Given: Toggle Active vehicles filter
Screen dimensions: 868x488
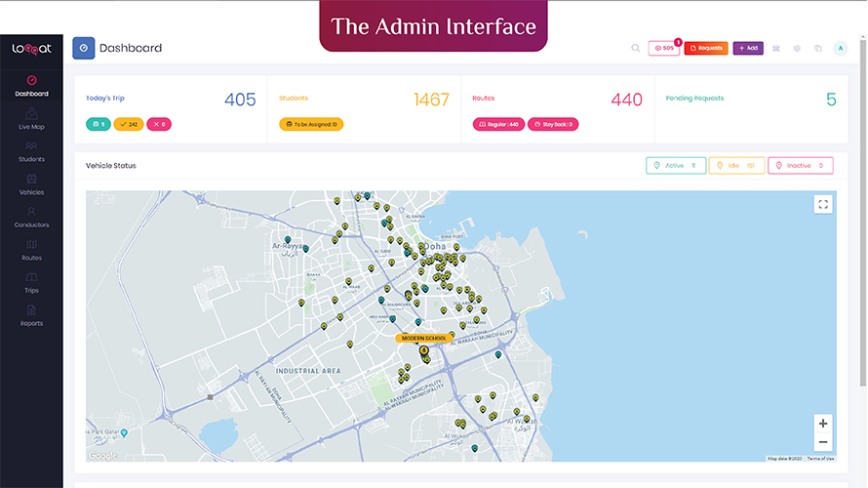Looking at the screenshot, I should (676, 166).
